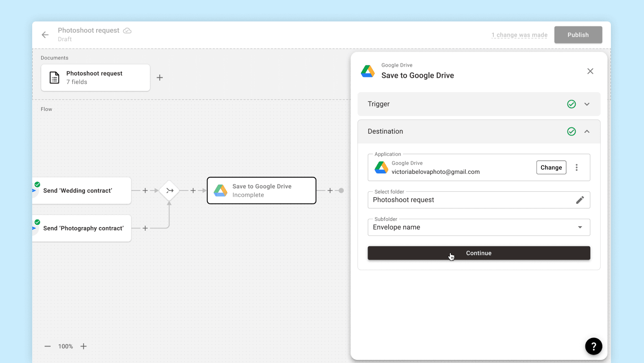Select the Send 'Photography contract' node
Screen dimensions: 644x363
[x=82, y=228]
